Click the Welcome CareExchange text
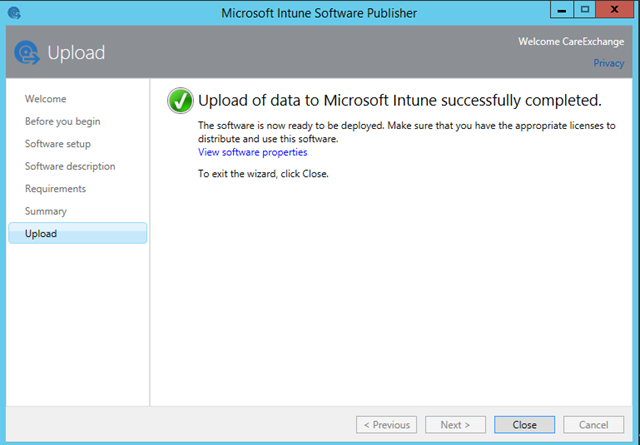Viewport: 640px width, 445px height. coord(571,42)
